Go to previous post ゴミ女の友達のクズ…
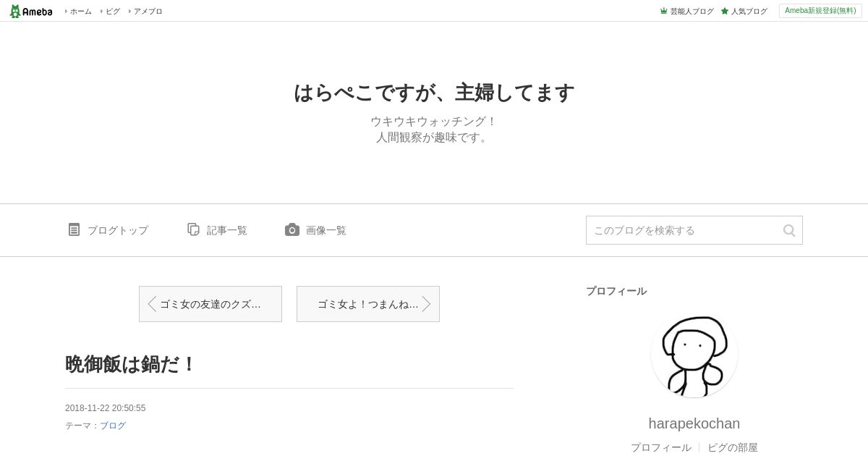The height and width of the screenshot is (456, 868). coord(210,304)
